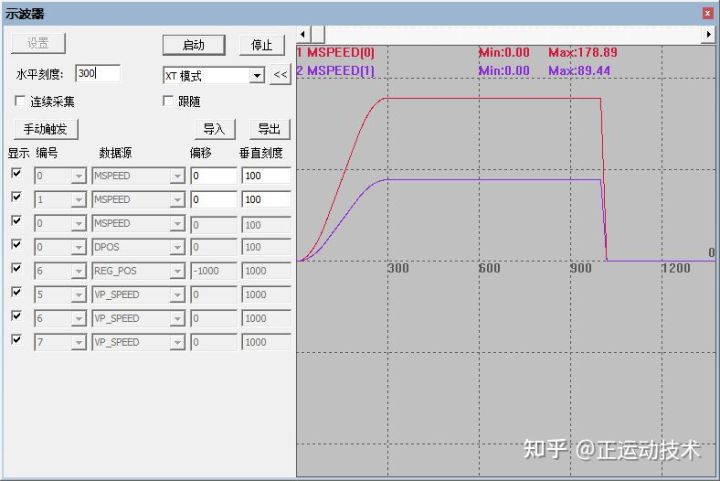This screenshot has height=481, width=720.
Task: Click the 导出 export button
Action: (x=270, y=129)
